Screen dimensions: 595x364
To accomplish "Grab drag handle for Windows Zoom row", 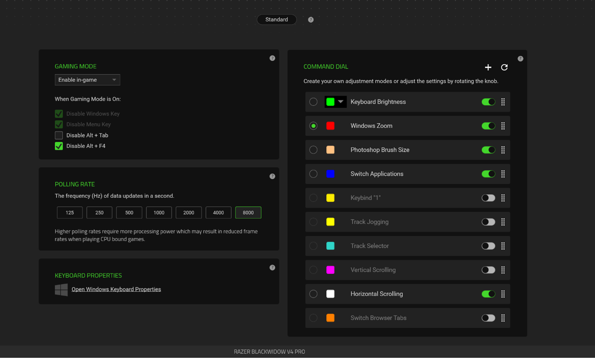I will [503, 126].
